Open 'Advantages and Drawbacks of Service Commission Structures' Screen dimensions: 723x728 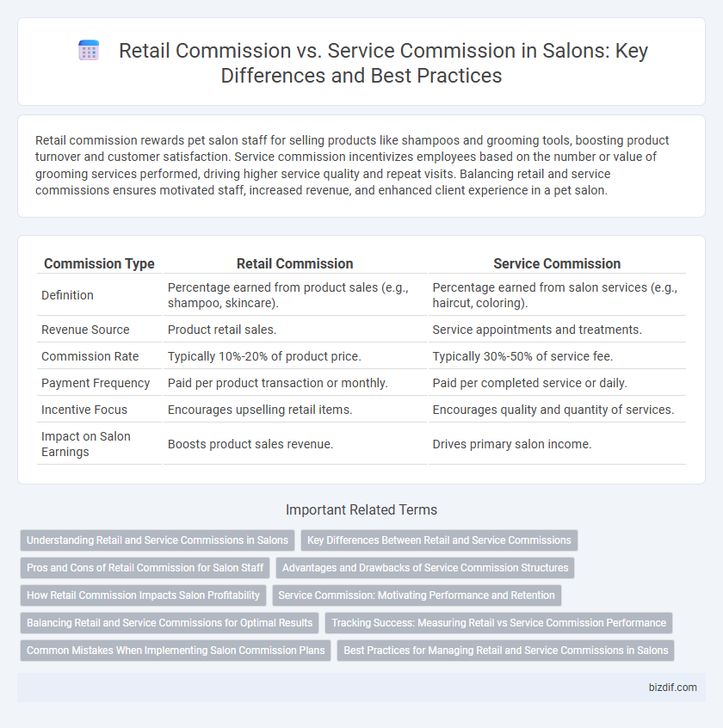click(x=425, y=568)
